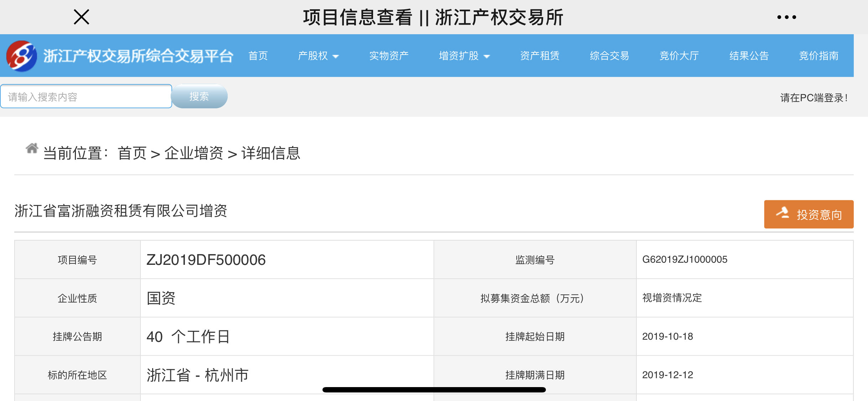Click the red-blue exchange logo icon
The height and width of the screenshot is (401, 868).
pos(21,56)
